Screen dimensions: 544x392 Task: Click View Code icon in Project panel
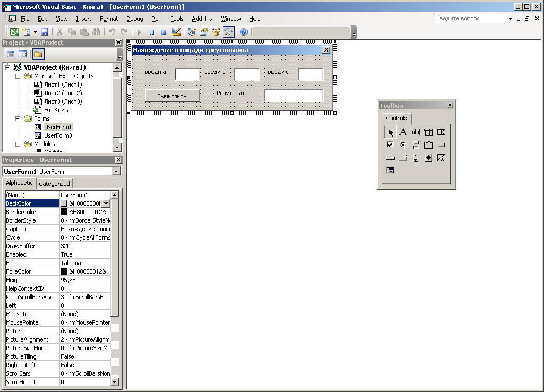[x=11, y=54]
